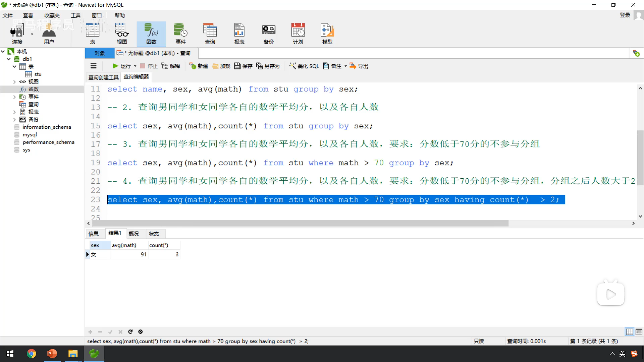Click the Schedule (计划) toolbar icon
The image size is (644, 362).
click(x=298, y=34)
